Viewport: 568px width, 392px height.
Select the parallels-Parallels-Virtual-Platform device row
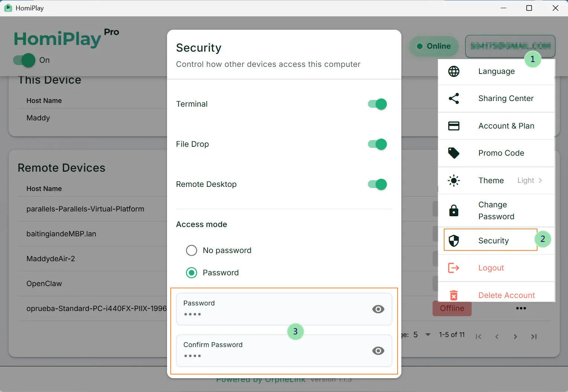click(85, 209)
